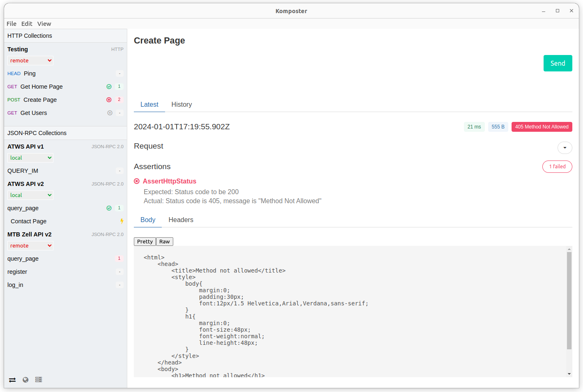
Task: Click the response timestamp 2024-01-01T17:19:55.902Z
Action: [182, 127]
